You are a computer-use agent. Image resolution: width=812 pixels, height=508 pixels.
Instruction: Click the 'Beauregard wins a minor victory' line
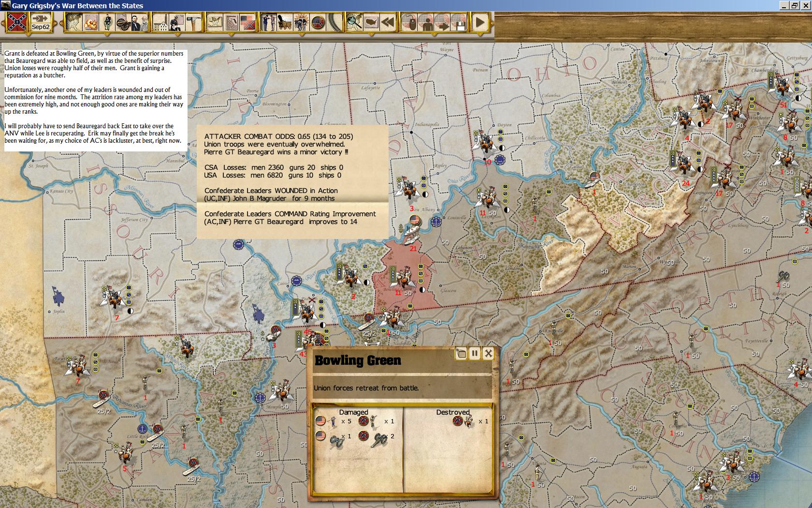(276, 152)
